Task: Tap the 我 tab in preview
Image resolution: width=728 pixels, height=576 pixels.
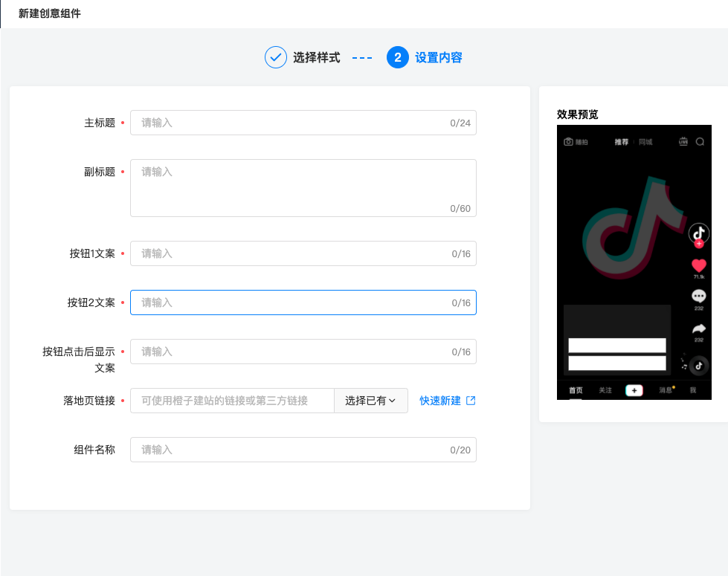Action: click(693, 390)
